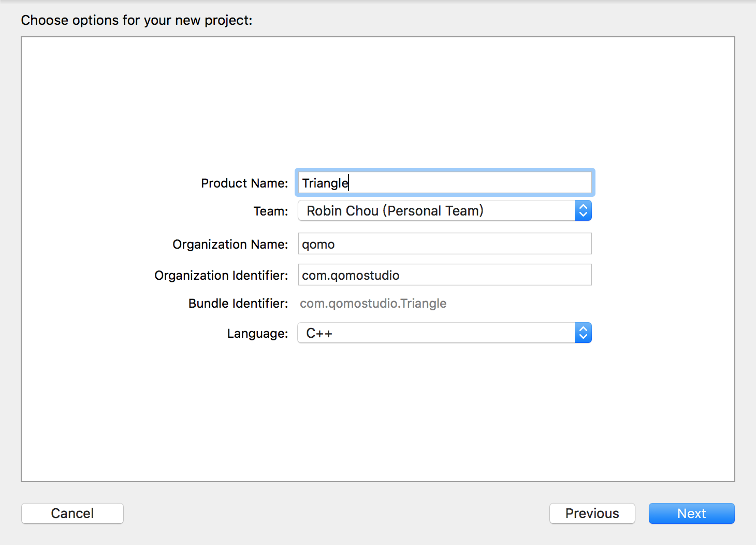Click the Organization Name label
Screen dimensions: 756x545
tap(230, 245)
